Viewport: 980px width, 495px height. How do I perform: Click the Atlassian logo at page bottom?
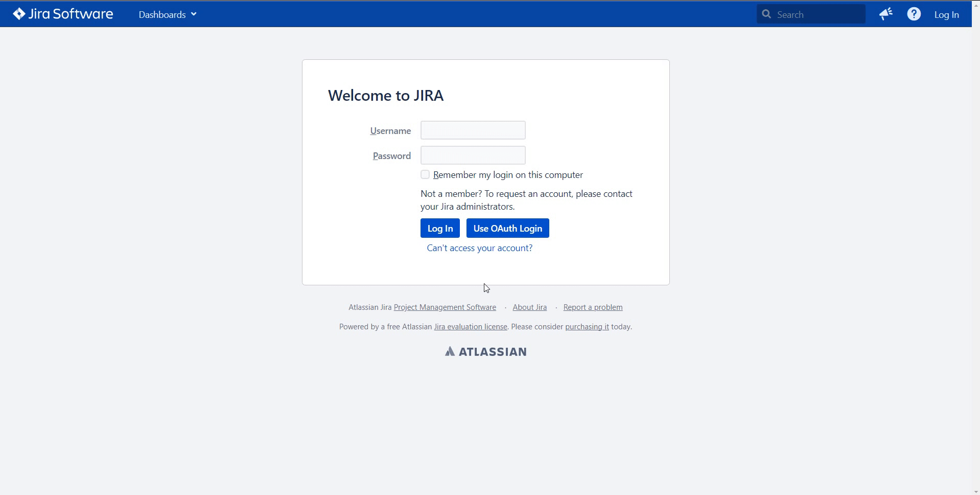pyautogui.click(x=485, y=351)
